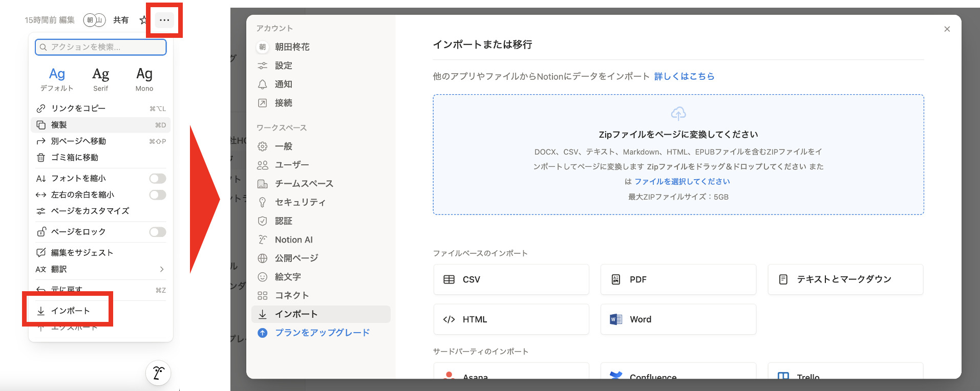Viewport: 980px width, 391px height.
Task: Open the Notion AI floating button
Action: tap(158, 373)
